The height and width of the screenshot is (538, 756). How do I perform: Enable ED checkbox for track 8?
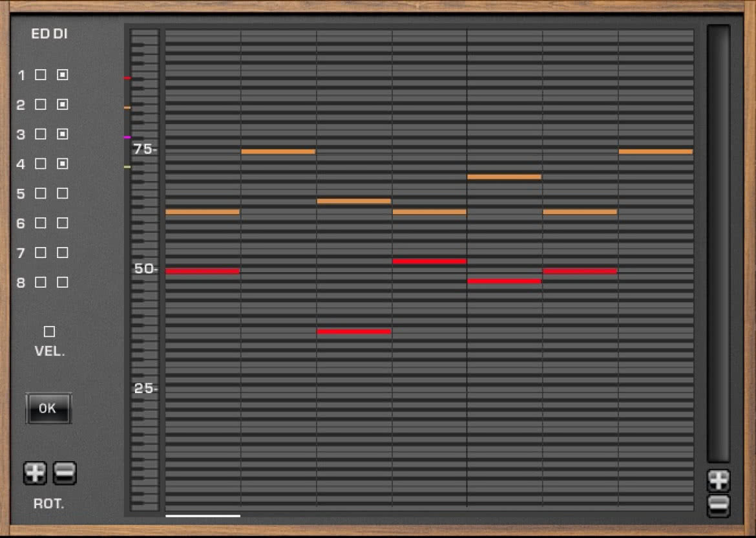tap(41, 283)
